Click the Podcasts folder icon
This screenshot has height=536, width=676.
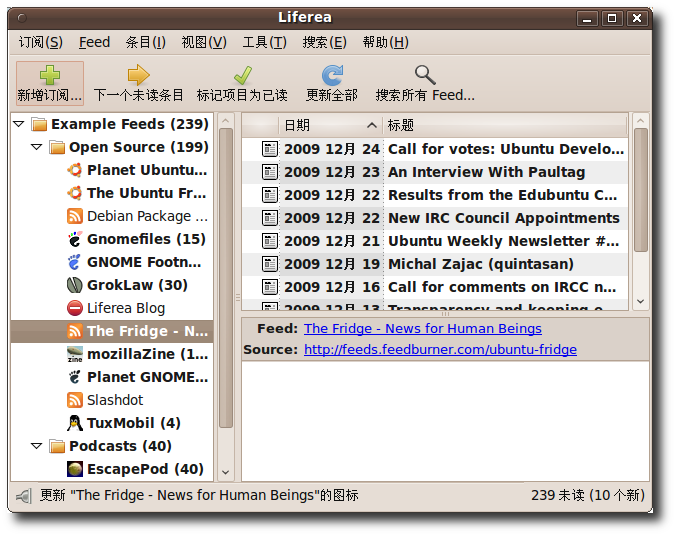(57, 446)
